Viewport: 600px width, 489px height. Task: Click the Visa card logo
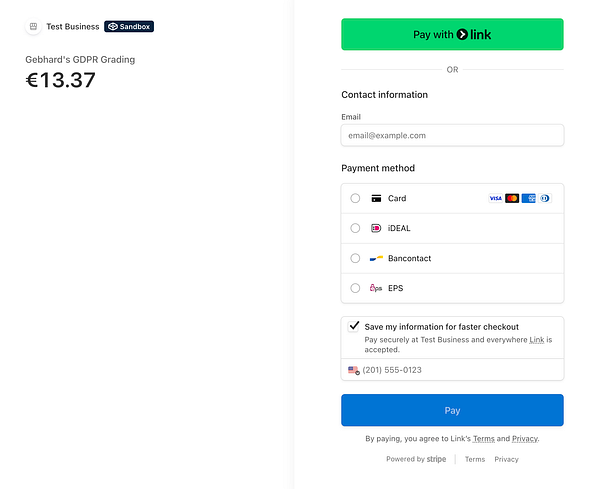coord(495,198)
